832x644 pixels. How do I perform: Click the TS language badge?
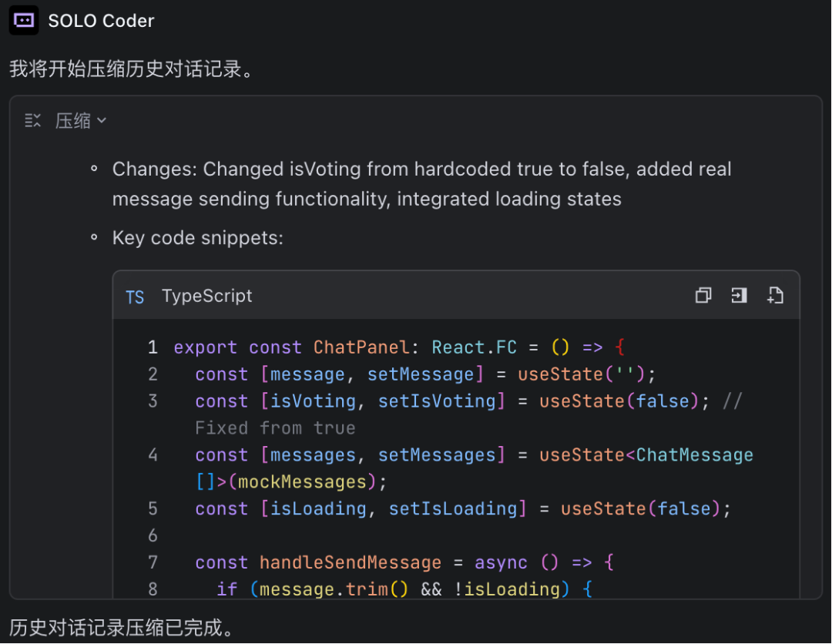pos(135,297)
